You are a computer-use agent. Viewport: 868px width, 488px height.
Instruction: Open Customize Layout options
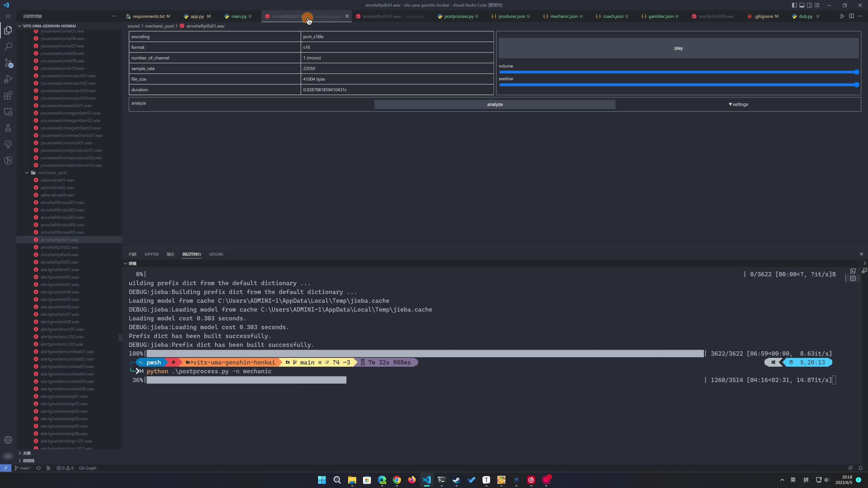click(817, 5)
